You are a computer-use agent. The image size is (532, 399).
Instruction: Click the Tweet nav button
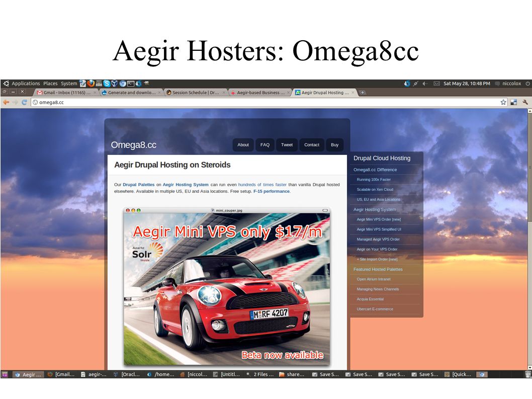pyautogui.click(x=287, y=145)
